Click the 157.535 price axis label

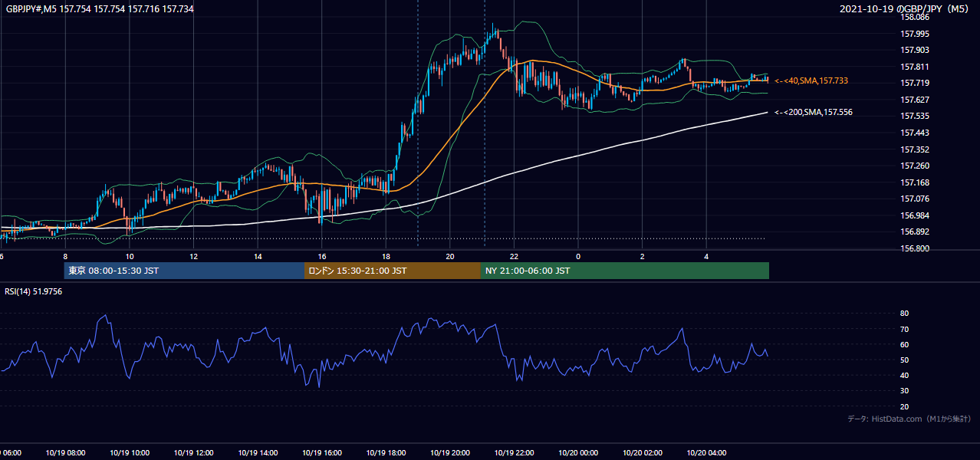[x=916, y=117]
